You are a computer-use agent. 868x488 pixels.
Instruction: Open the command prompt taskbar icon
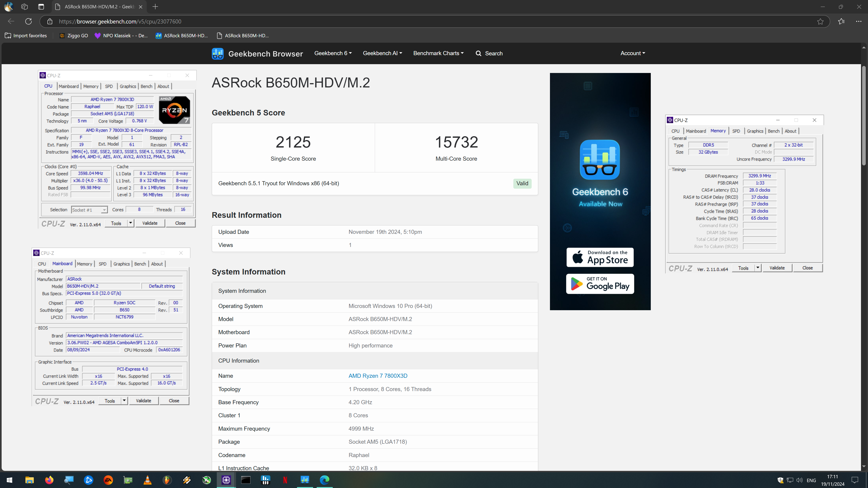pos(246,480)
